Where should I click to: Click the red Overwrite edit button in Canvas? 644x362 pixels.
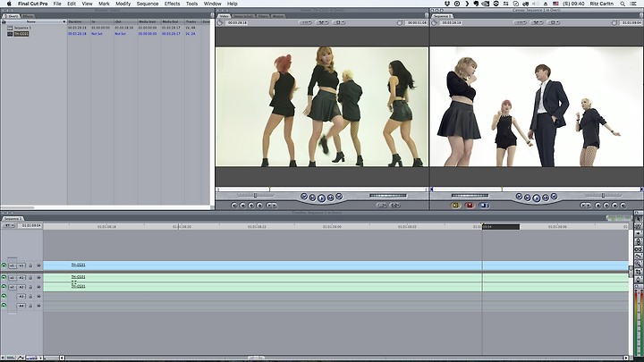point(470,206)
